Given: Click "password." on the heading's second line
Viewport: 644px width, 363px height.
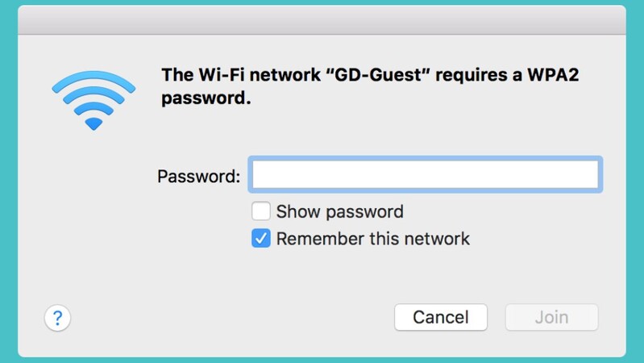Looking at the screenshot, I should [x=206, y=98].
